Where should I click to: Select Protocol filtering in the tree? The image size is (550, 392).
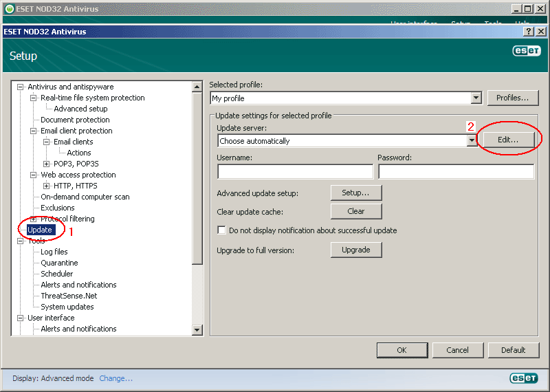67,219
